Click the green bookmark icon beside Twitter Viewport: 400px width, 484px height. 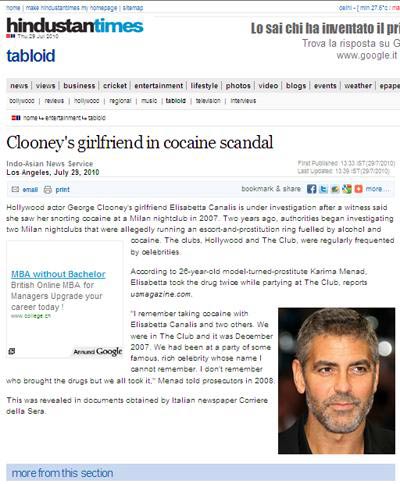pos(335,189)
